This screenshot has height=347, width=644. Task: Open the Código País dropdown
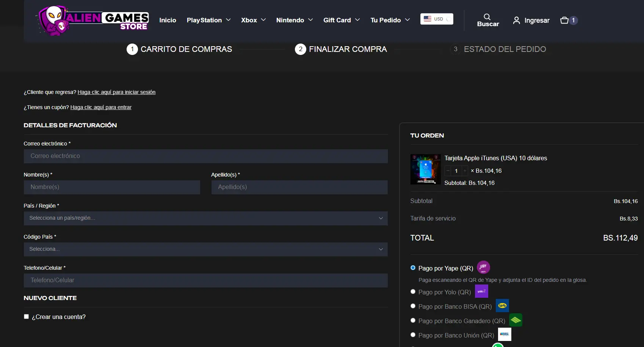point(205,249)
